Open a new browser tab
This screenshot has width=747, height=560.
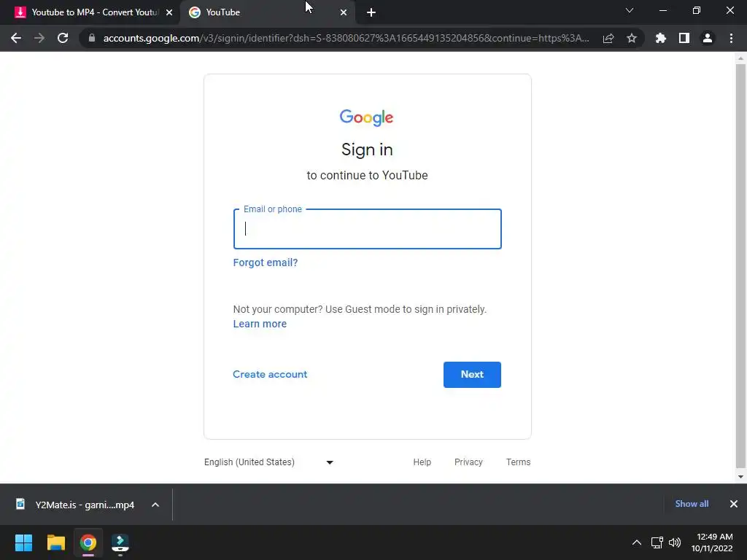click(x=371, y=12)
